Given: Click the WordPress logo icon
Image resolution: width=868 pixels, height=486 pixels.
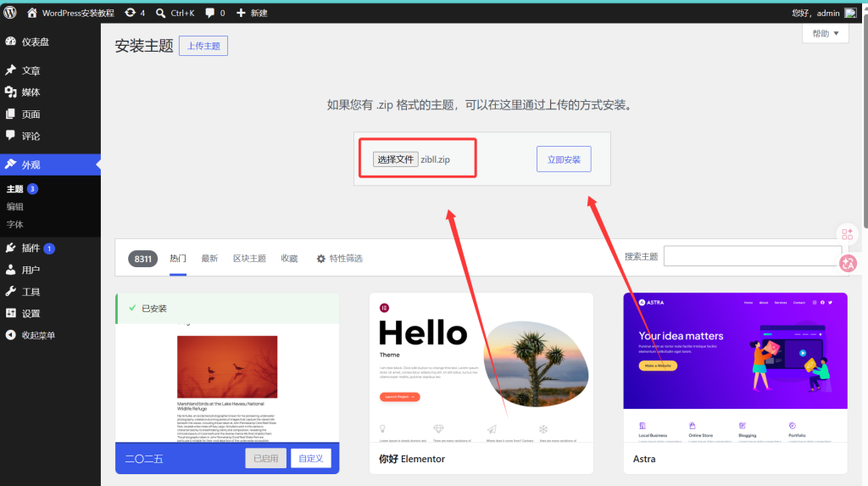Looking at the screenshot, I should tap(10, 12).
